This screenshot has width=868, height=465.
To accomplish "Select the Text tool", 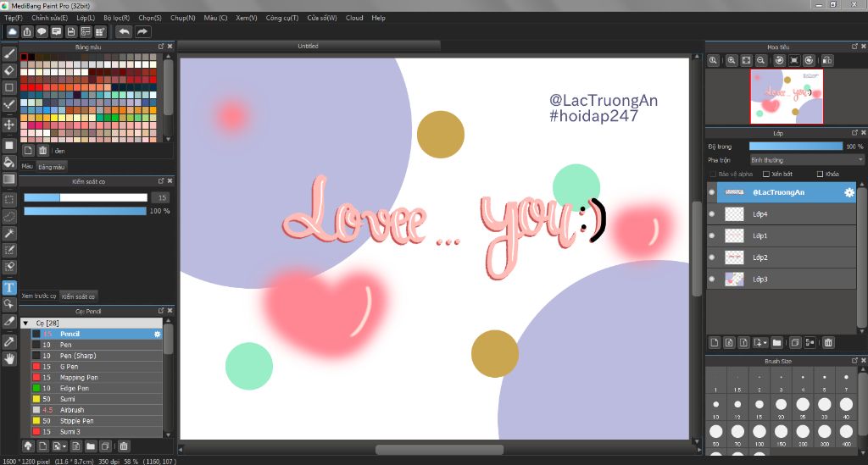I will [8, 287].
